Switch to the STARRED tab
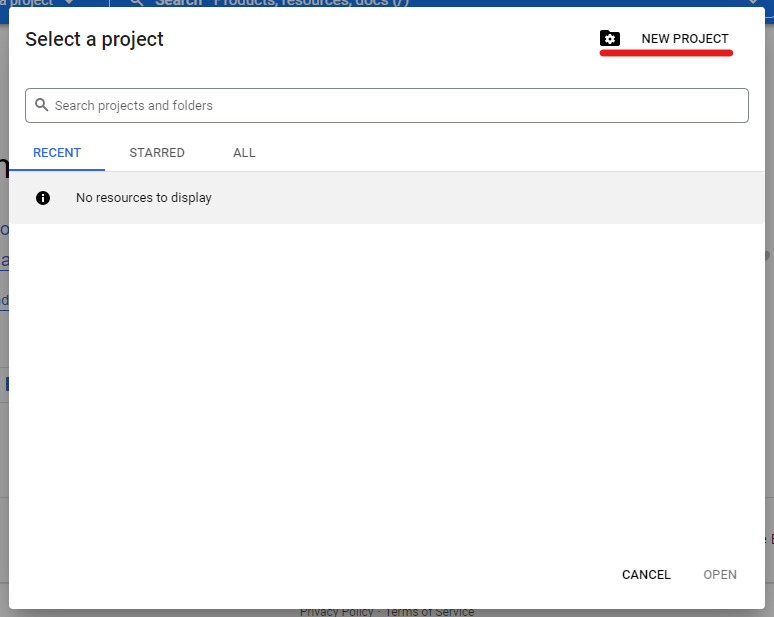 click(157, 153)
